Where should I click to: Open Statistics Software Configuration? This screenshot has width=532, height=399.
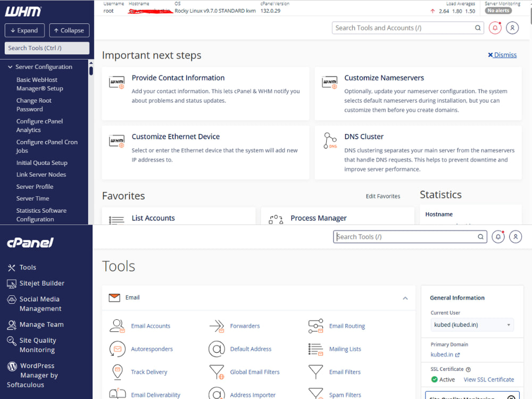[x=41, y=215]
